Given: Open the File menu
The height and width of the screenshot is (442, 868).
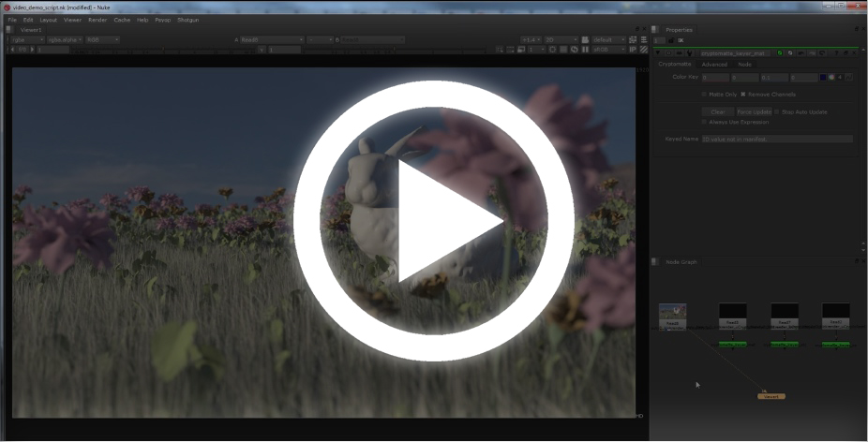Looking at the screenshot, I should coord(12,20).
